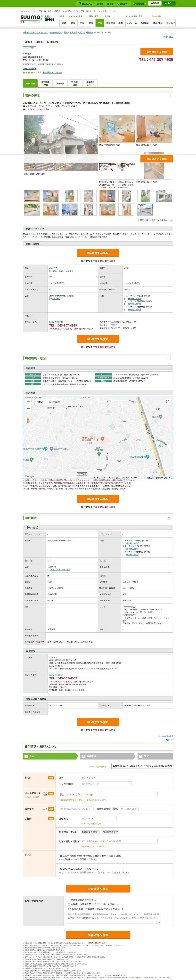Toggle map fullscreen view

(168, 402)
